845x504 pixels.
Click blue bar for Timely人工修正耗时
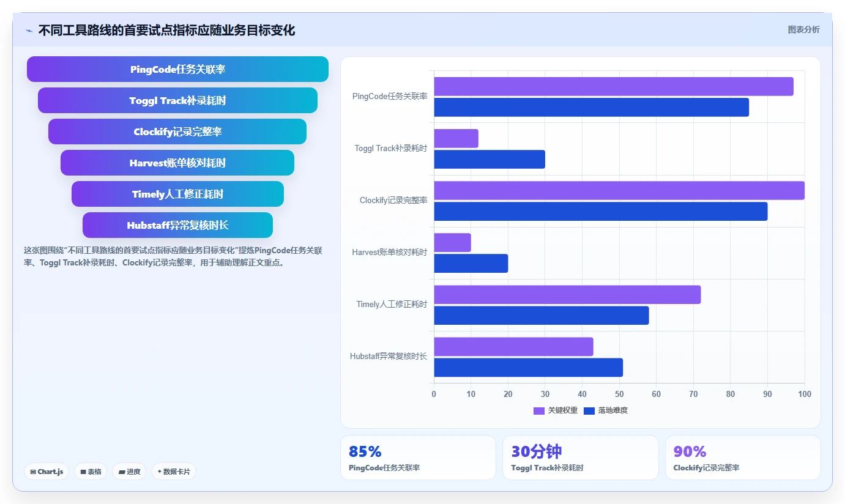click(542, 315)
